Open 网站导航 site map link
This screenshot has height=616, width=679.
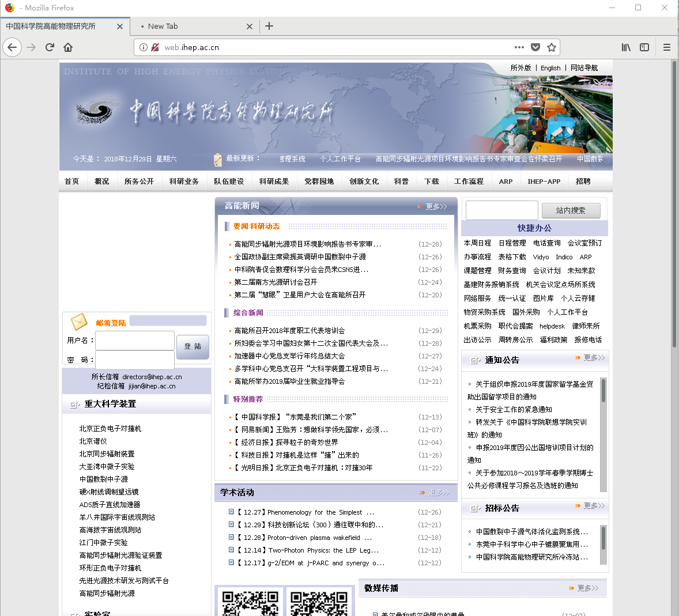tap(584, 68)
